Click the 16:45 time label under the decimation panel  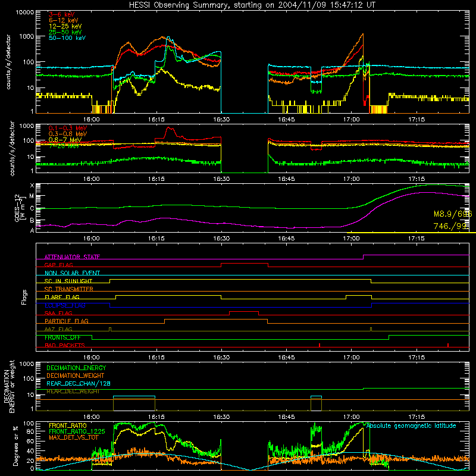286,417
